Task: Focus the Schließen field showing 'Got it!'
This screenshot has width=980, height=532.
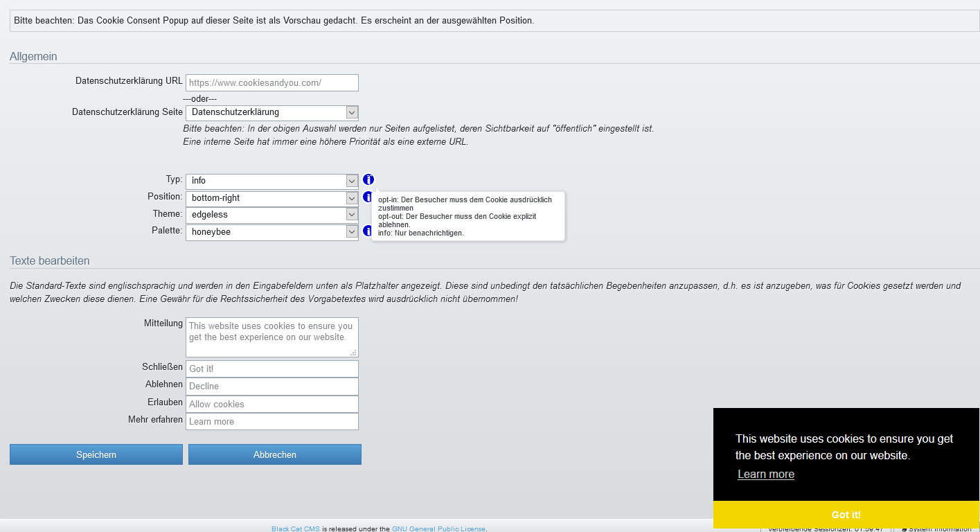Action: point(271,368)
